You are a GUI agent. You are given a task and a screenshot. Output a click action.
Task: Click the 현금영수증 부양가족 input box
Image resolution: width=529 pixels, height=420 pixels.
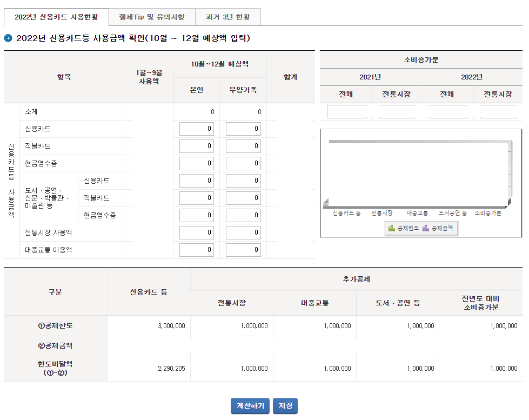coord(243,163)
